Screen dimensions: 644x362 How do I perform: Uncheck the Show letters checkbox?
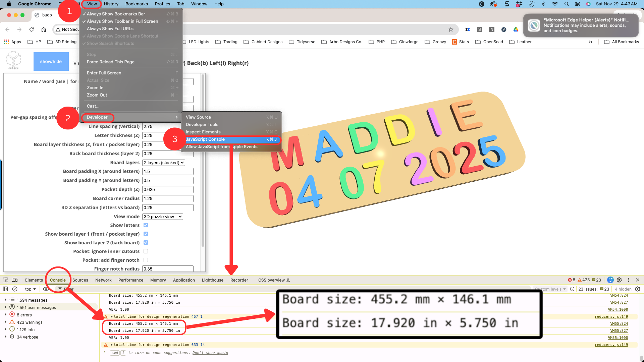pos(146,225)
